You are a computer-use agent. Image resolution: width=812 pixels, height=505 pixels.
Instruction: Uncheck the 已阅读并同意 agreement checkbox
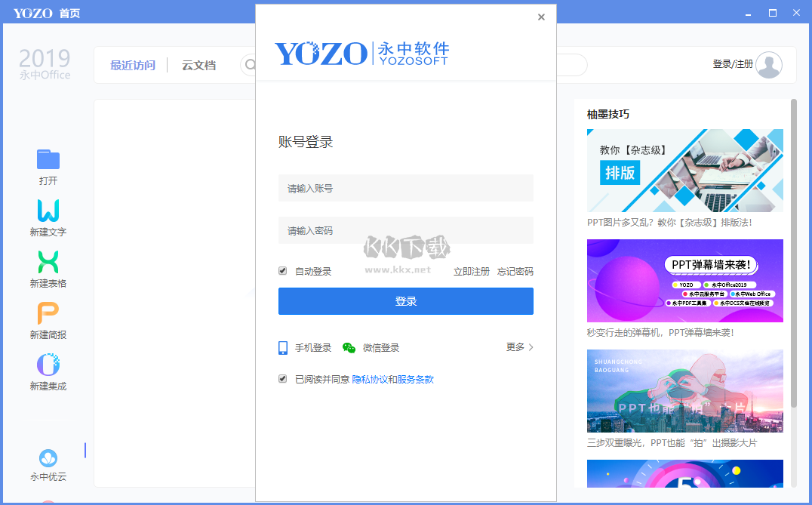point(282,379)
